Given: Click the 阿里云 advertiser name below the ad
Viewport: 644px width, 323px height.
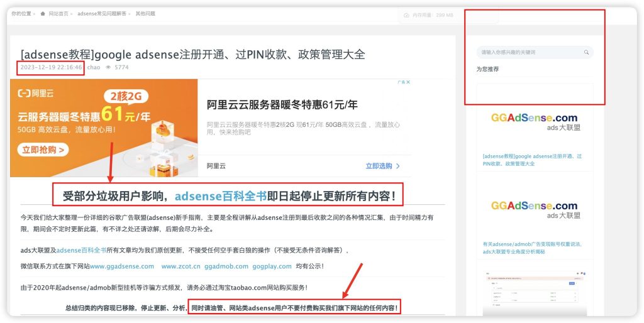Looking at the screenshot, I should pos(216,167).
